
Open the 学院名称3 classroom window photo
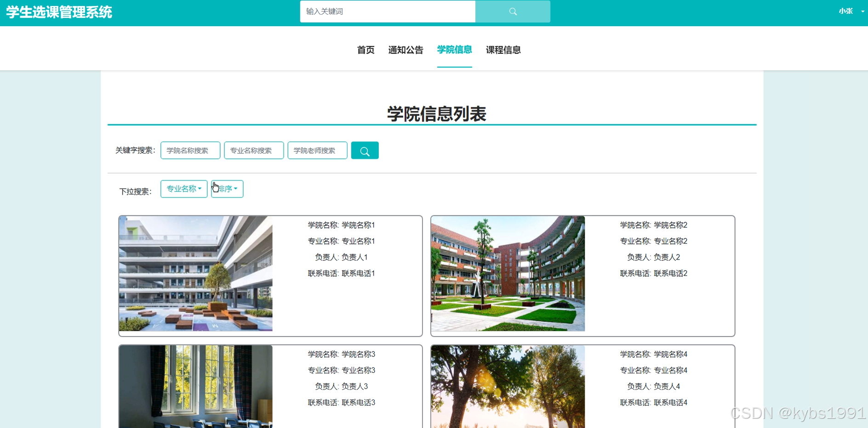(196, 387)
